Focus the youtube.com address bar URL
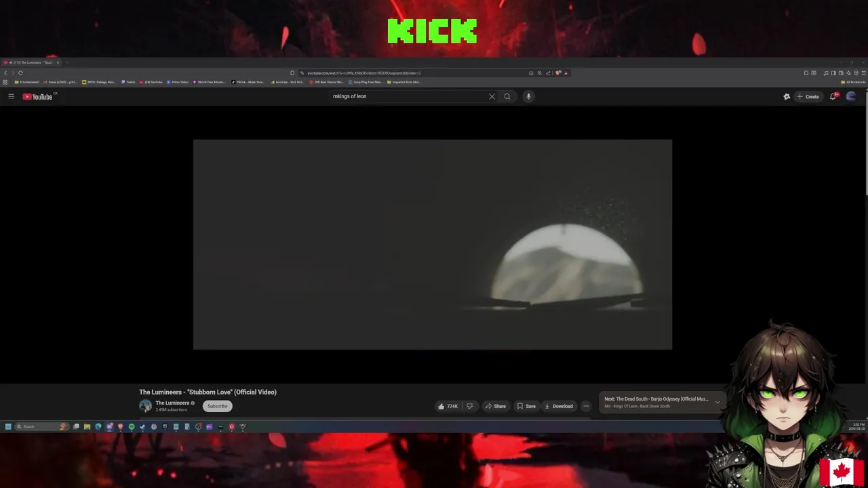Viewport: 868px width, 488px height. [364, 73]
